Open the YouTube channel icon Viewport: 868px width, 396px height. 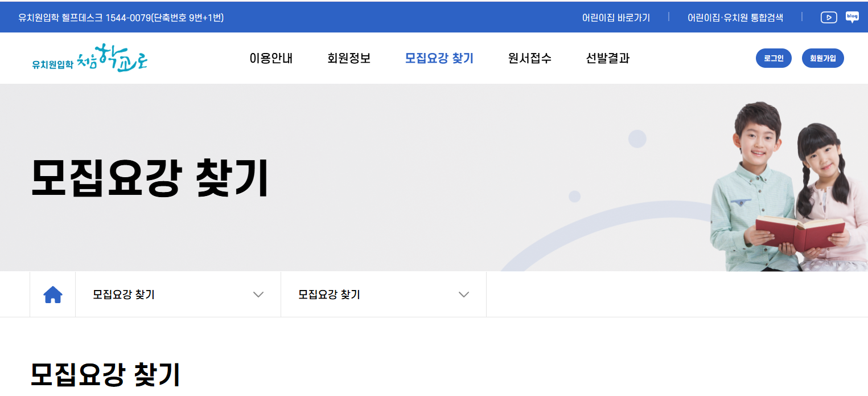829,17
